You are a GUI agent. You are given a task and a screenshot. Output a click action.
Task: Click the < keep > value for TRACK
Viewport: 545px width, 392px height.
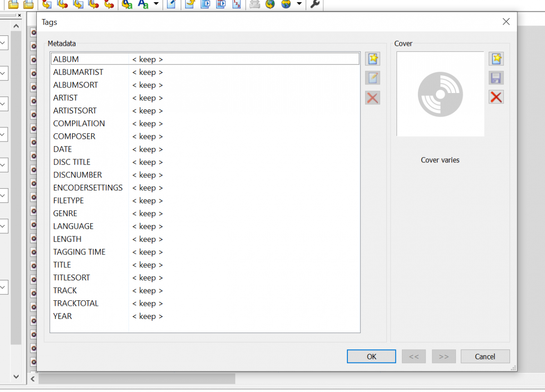148,291
